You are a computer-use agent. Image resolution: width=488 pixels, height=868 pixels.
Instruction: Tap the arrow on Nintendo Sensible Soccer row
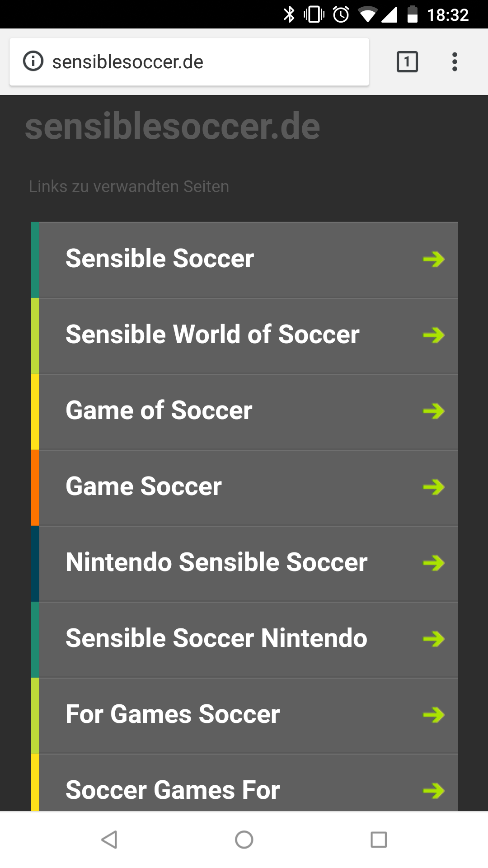click(x=433, y=563)
